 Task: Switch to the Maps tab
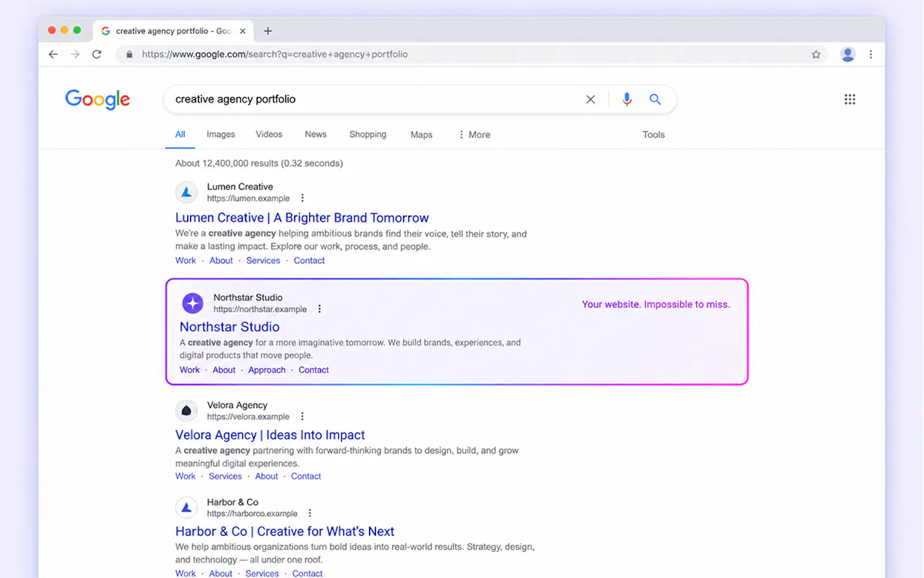pyautogui.click(x=422, y=135)
